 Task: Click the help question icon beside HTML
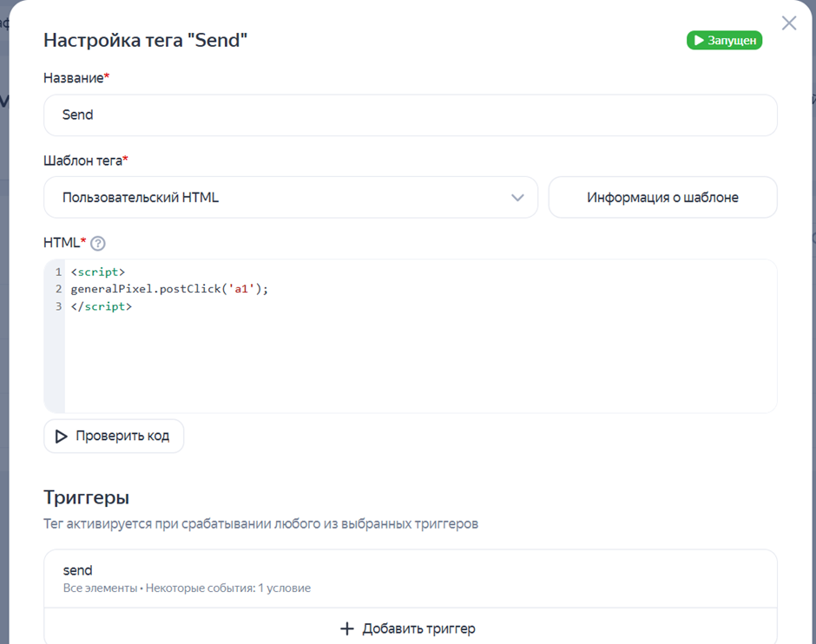[x=98, y=243]
